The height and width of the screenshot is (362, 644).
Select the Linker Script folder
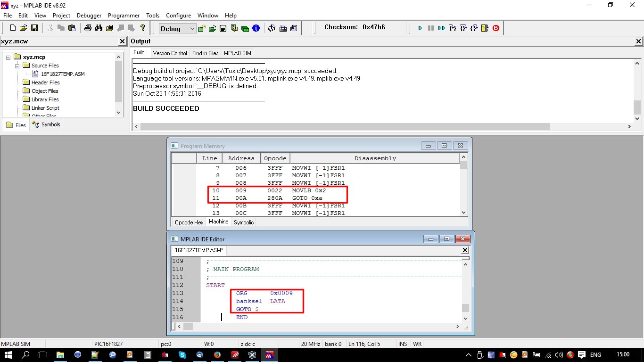click(x=45, y=108)
